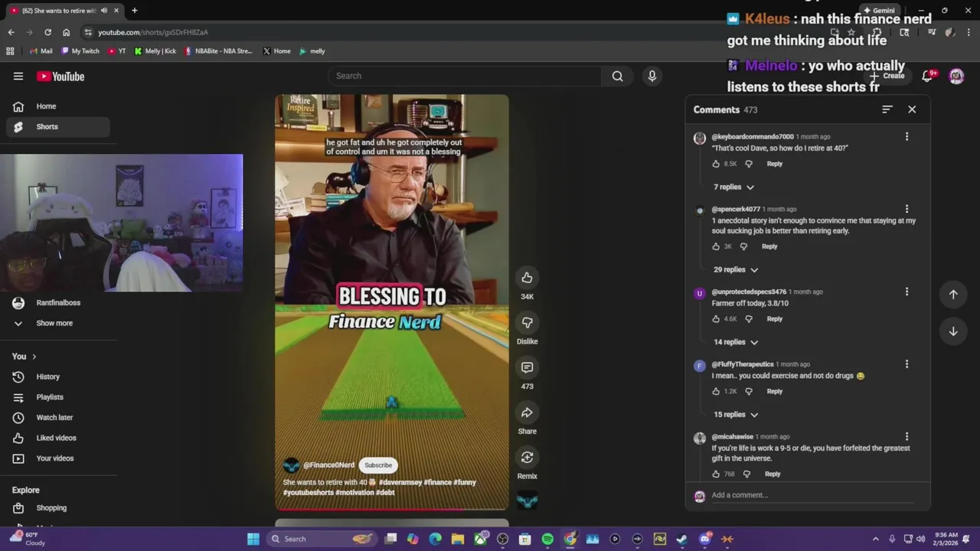Share this short via the Share arrow
The image size is (980, 551).
(x=527, y=412)
